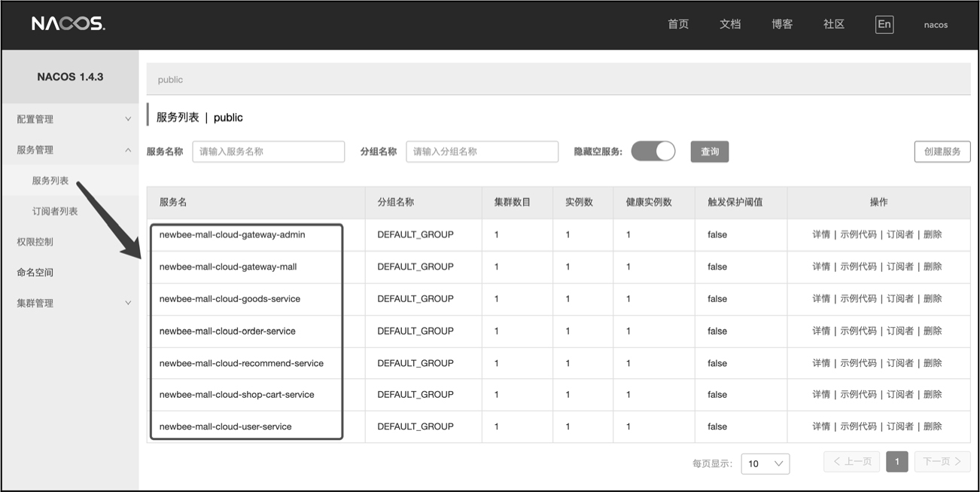Open 详情 for newbee-mall-cloud-user-service
This screenshot has height=492, width=980.
pyautogui.click(x=821, y=426)
